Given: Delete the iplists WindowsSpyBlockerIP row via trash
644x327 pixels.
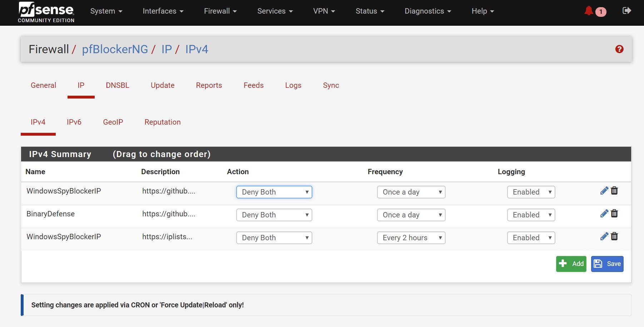Looking at the screenshot, I should point(614,236).
